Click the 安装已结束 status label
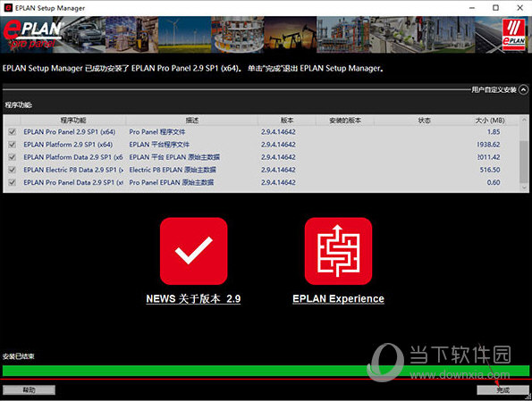532x401 pixels. [18, 356]
